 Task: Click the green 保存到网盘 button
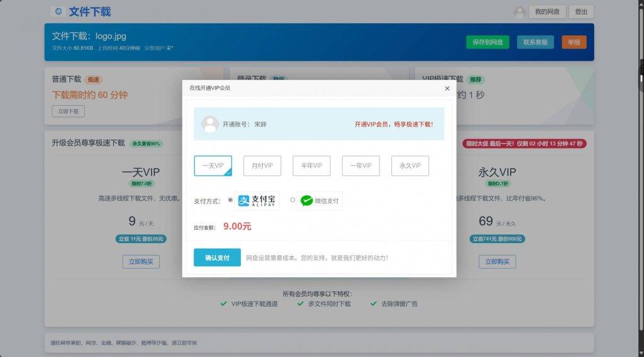point(487,42)
